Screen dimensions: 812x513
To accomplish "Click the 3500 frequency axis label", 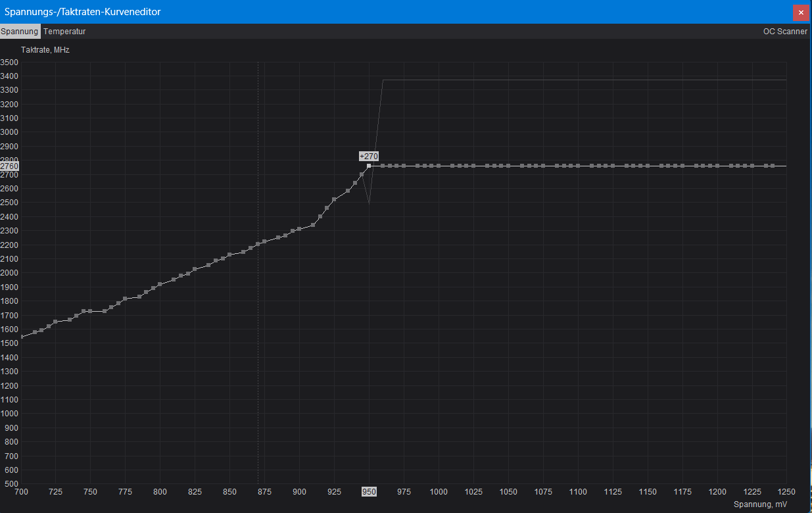I will pyautogui.click(x=9, y=62).
